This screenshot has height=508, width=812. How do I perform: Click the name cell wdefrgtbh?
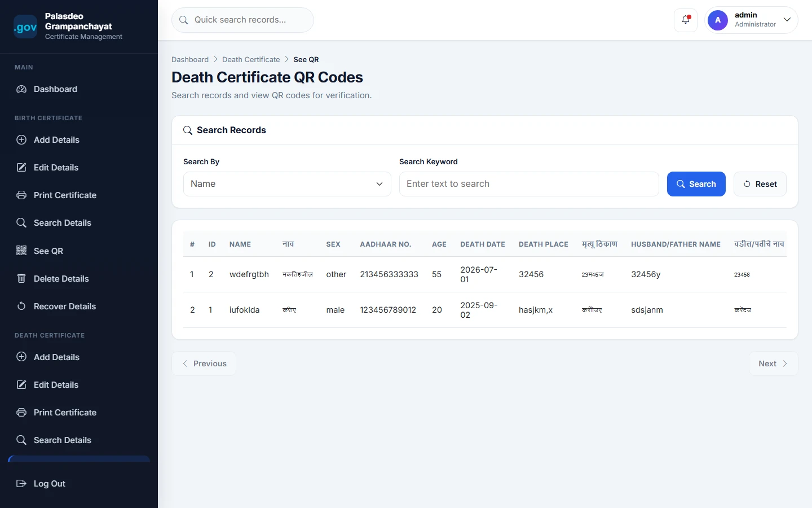point(249,274)
